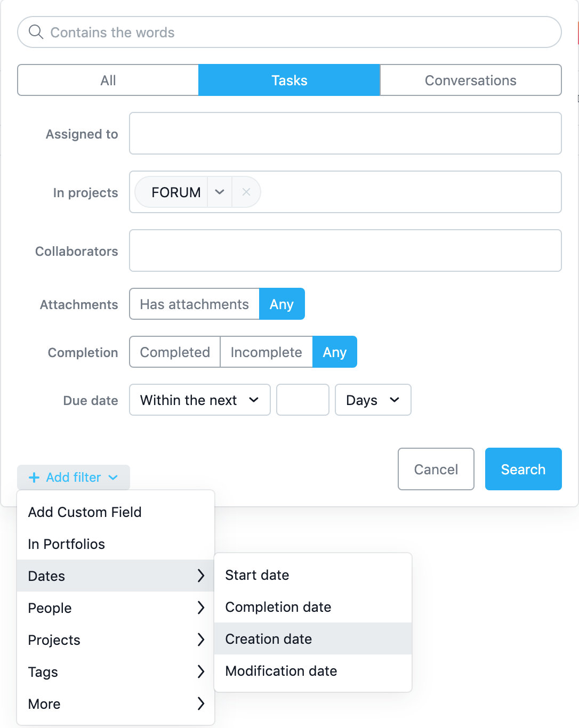Viewport: 579px width, 728px height.
Task: Open the FORUM chip dropdown chevron
Action: [x=220, y=192]
